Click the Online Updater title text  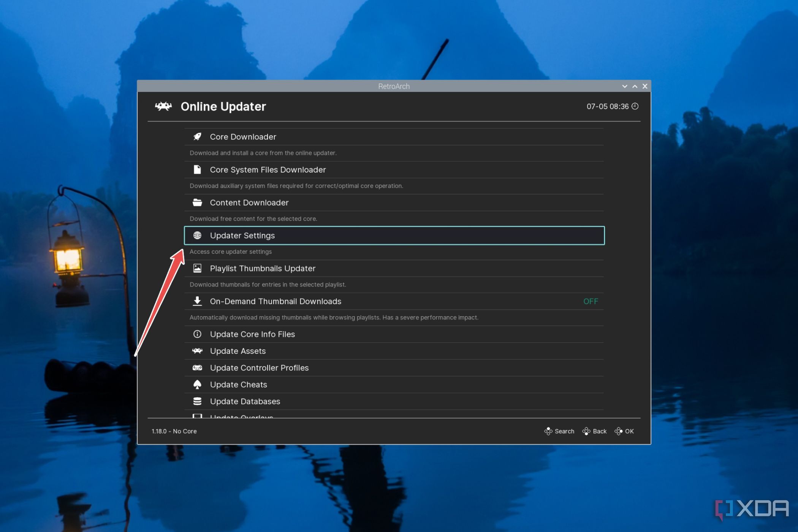pyautogui.click(x=223, y=106)
